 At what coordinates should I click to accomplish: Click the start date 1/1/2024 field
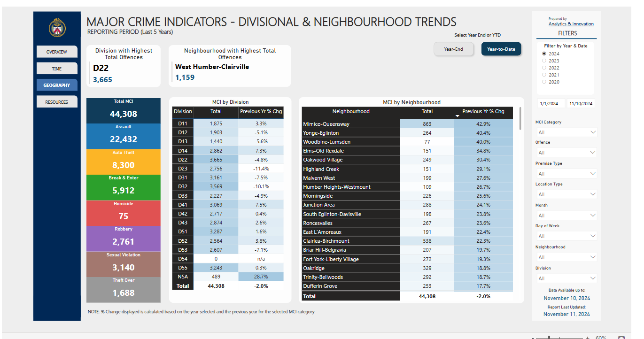[551, 103]
